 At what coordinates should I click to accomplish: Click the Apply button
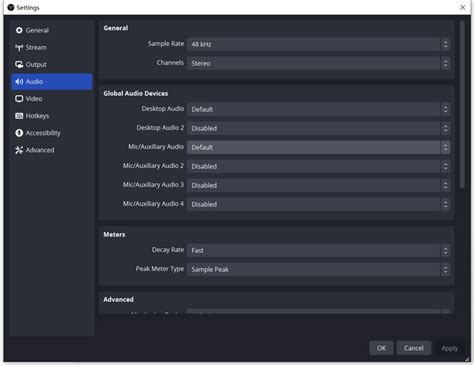(x=450, y=348)
